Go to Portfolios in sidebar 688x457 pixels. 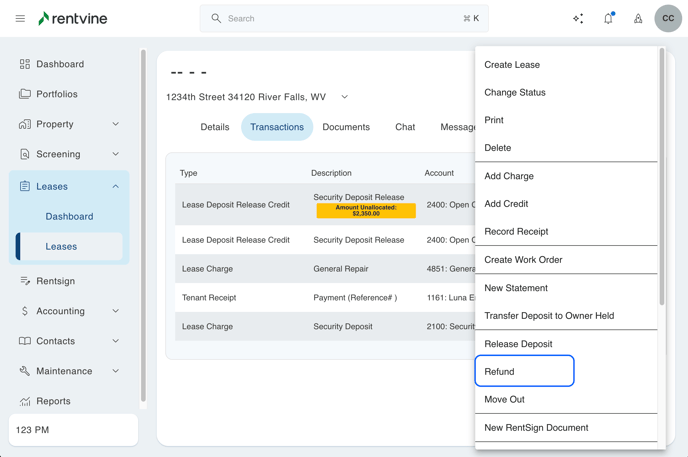(x=57, y=94)
